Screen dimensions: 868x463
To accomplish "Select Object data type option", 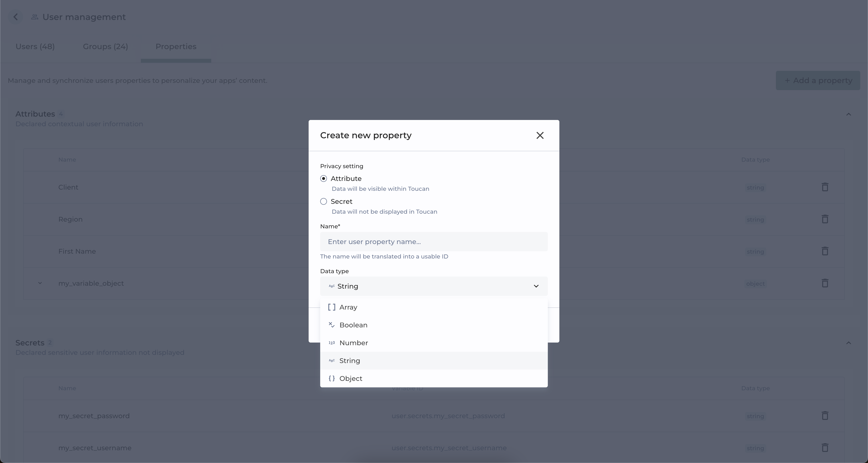I will click(351, 378).
